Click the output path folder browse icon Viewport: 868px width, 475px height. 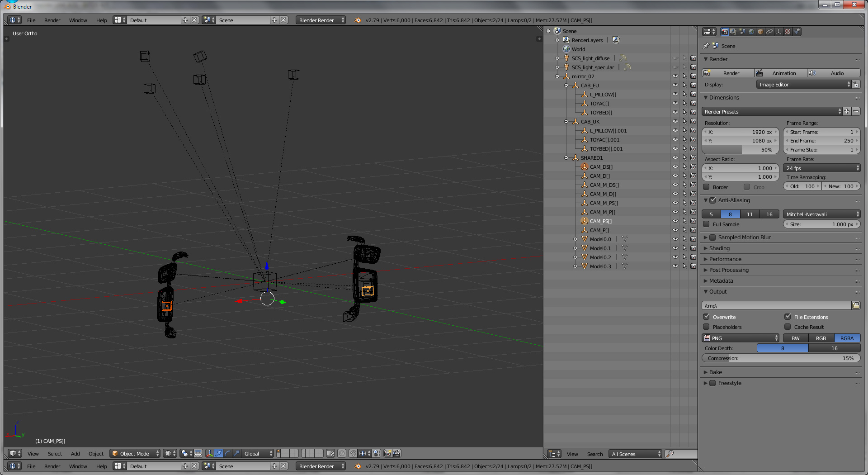pyautogui.click(x=856, y=305)
